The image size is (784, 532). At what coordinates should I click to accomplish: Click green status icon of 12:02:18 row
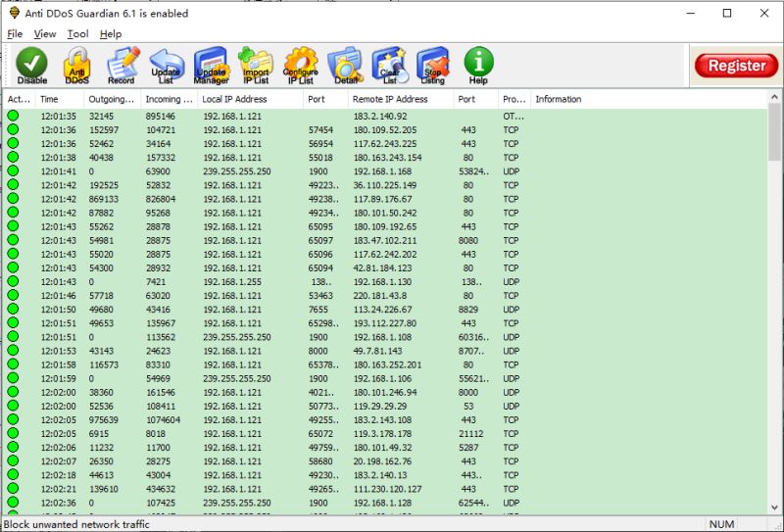(x=13, y=475)
